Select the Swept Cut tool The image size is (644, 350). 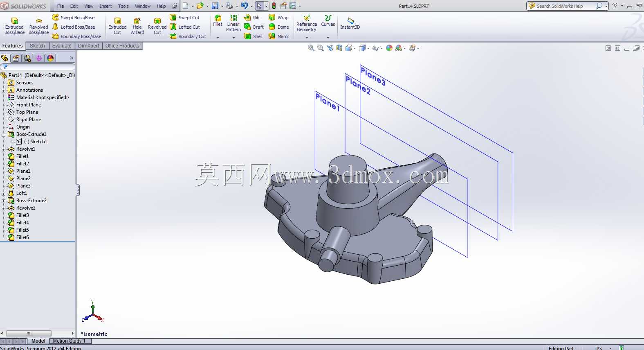pyautogui.click(x=185, y=18)
